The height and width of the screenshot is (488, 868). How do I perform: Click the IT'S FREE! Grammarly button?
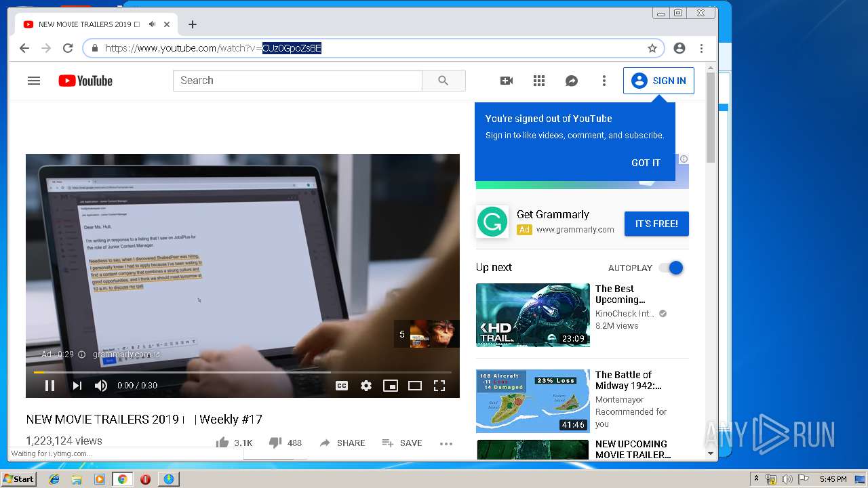[x=656, y=224]
